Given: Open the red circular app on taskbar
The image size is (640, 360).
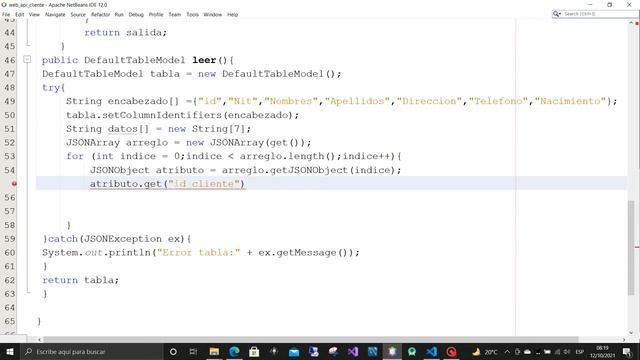Looking at the screenshot, I should (x=451, y=351).
